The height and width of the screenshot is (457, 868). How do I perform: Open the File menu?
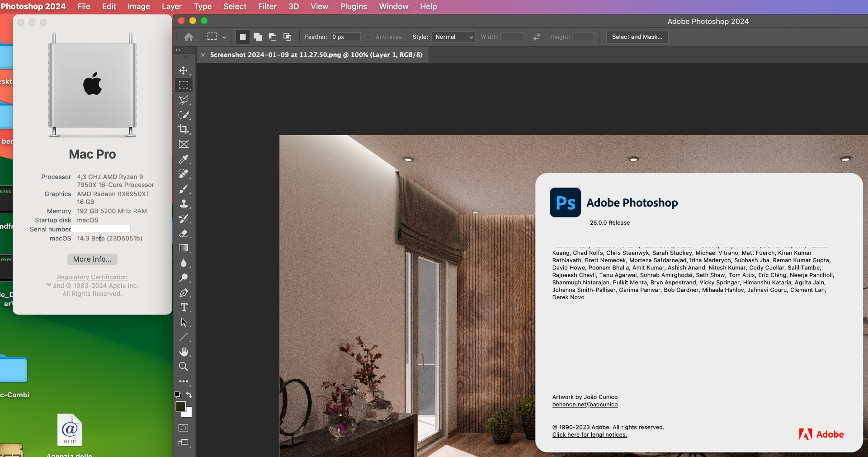[84, 6]
